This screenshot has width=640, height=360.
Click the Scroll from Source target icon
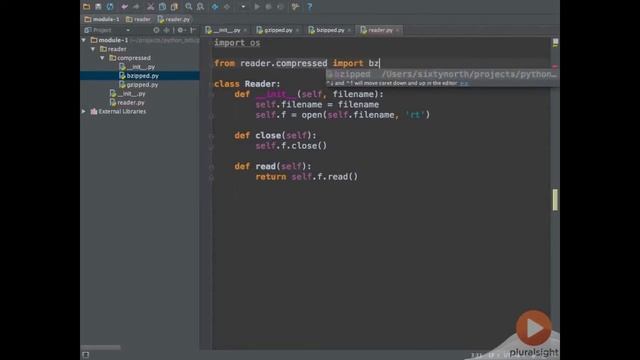pos(156,30)
